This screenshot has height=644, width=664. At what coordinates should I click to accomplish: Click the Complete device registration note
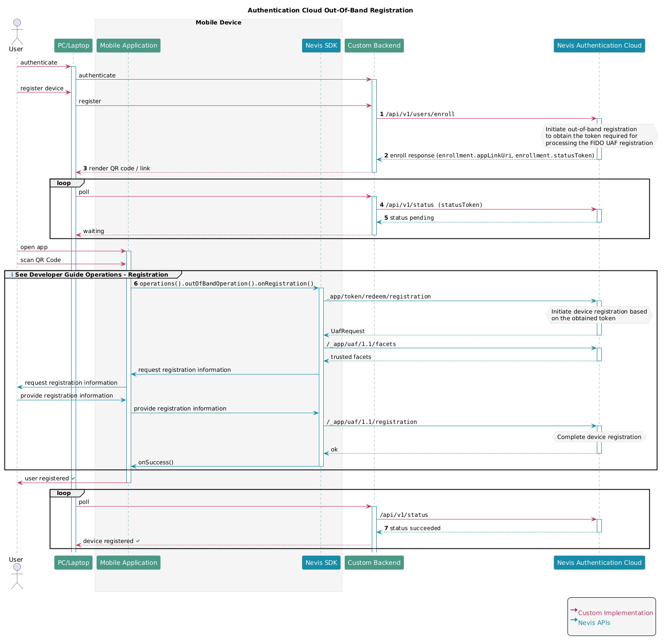click(x=599, y=437)
